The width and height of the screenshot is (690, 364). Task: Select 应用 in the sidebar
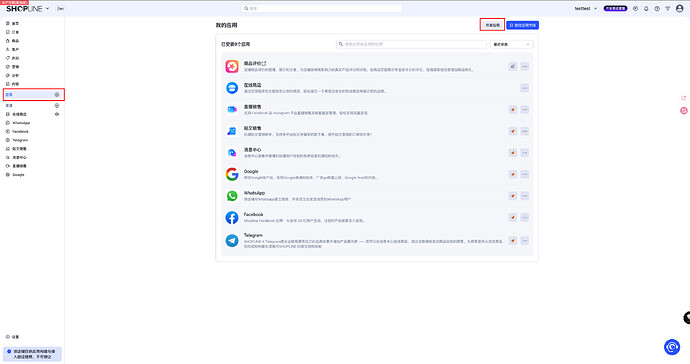pos(34,95)
